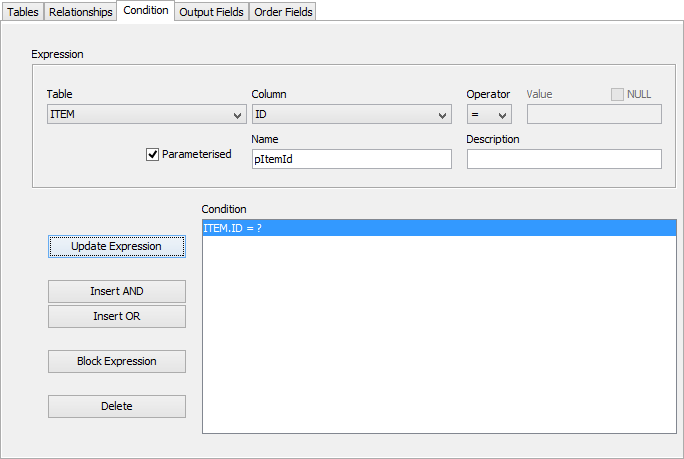This screenshot has width=684, height=459.
Task: Expand the Operator dropdown
Action: coord(489,115)
